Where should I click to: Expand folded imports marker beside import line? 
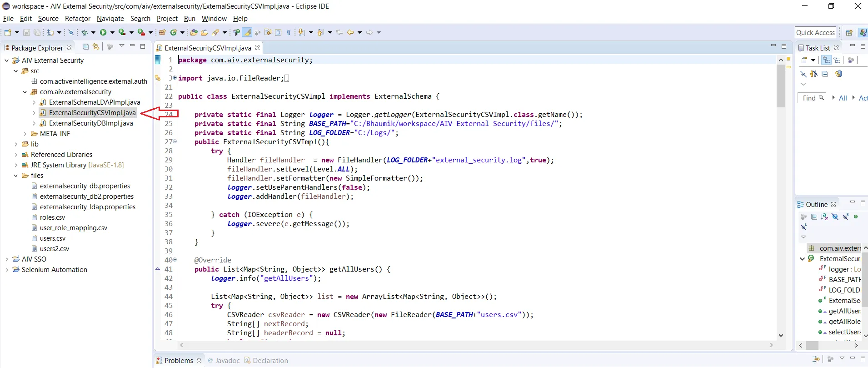click(x=175, y=78)
